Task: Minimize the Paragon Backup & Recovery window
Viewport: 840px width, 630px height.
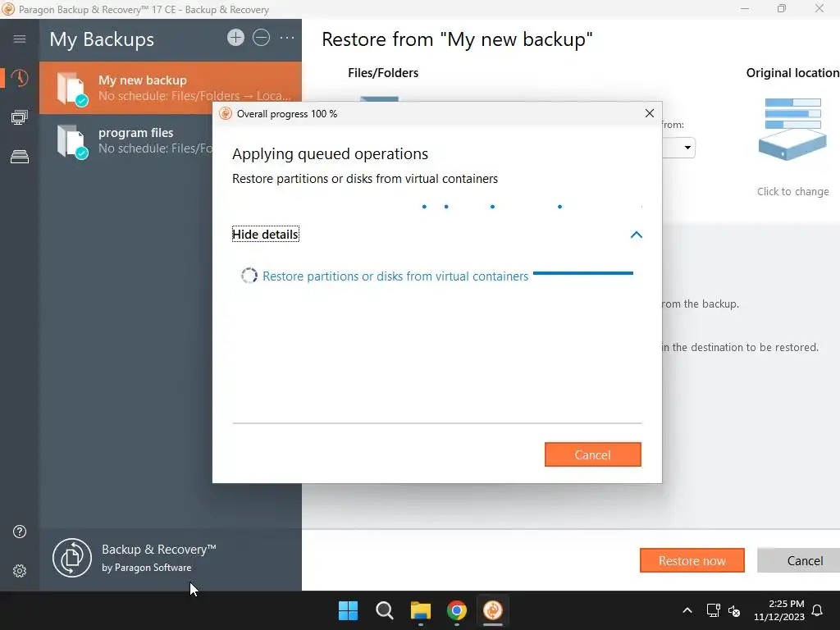Action: (x=745, y=9)
